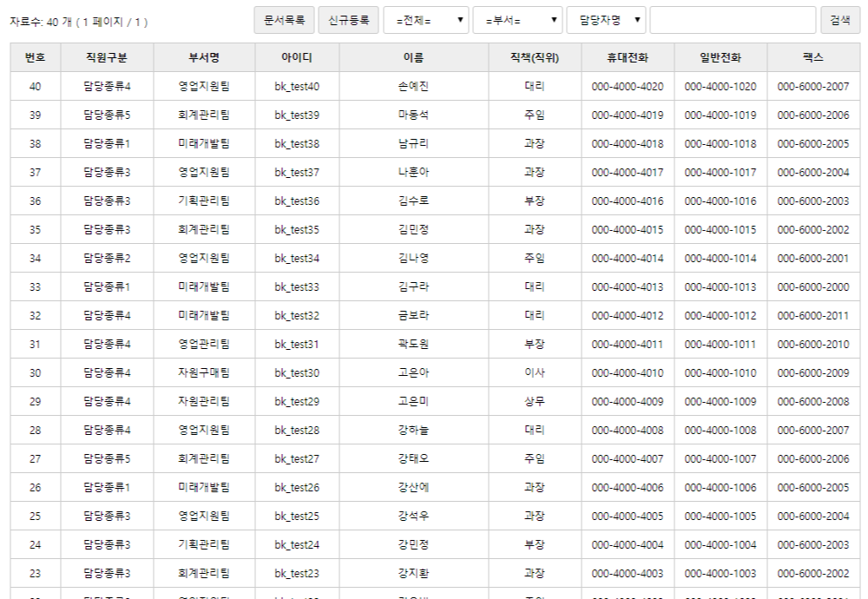Click the 휴대전화 column header

click(x=628, y=57)
